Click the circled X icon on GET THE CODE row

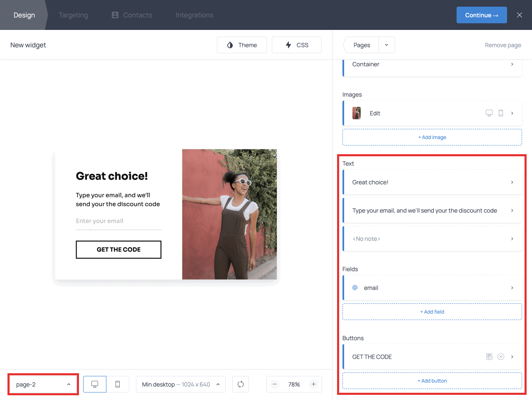pos(501,357)
